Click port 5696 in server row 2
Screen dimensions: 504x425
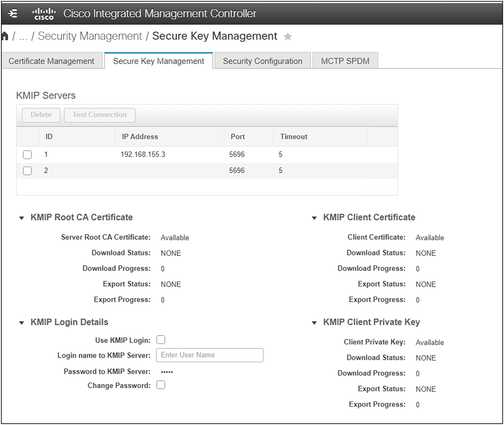point(237,171)
